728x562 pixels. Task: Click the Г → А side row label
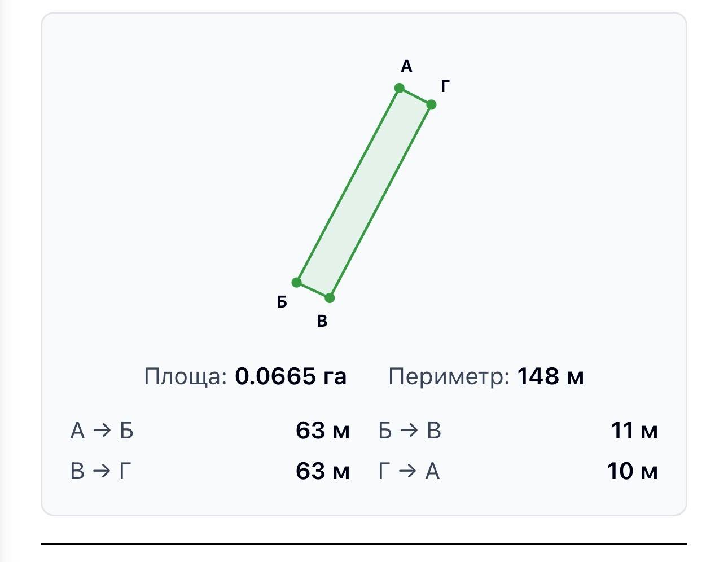[409, 471]
